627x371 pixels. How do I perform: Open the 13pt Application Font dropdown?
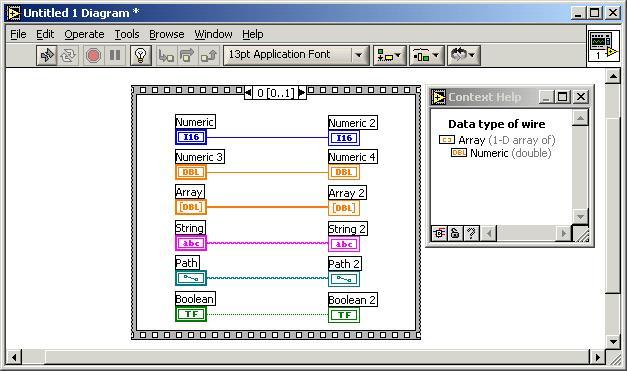coord(296,55)
